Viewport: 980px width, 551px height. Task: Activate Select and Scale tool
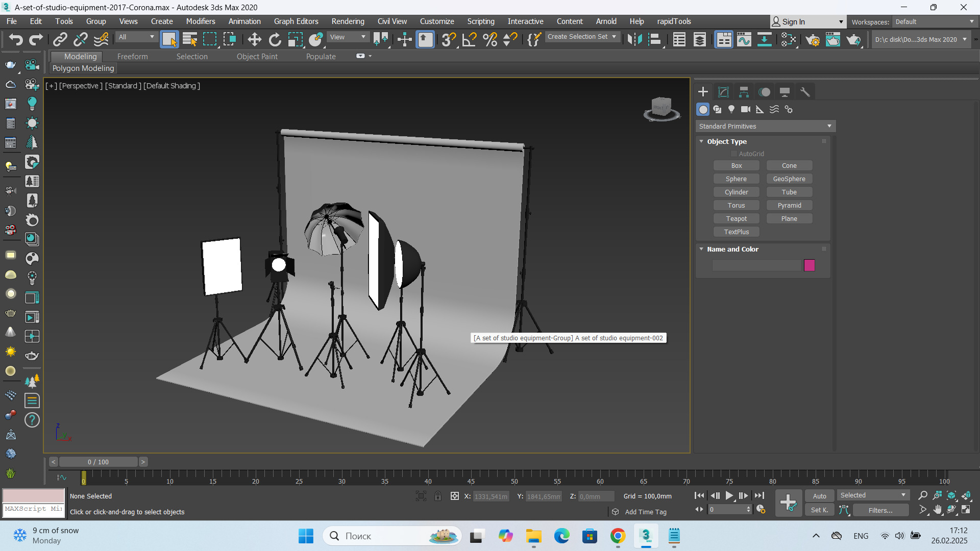pyautogui.click(x=296, y=39)
